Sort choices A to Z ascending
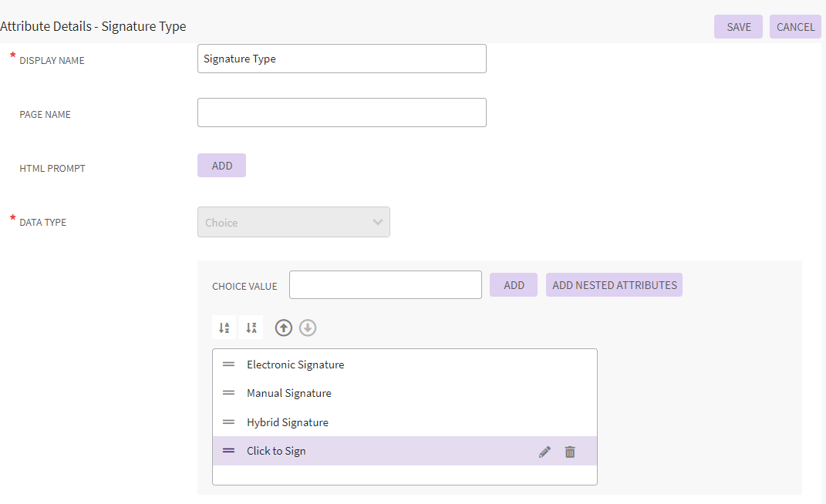The width and height of the screenshot is (826, 504). (224, 328)
